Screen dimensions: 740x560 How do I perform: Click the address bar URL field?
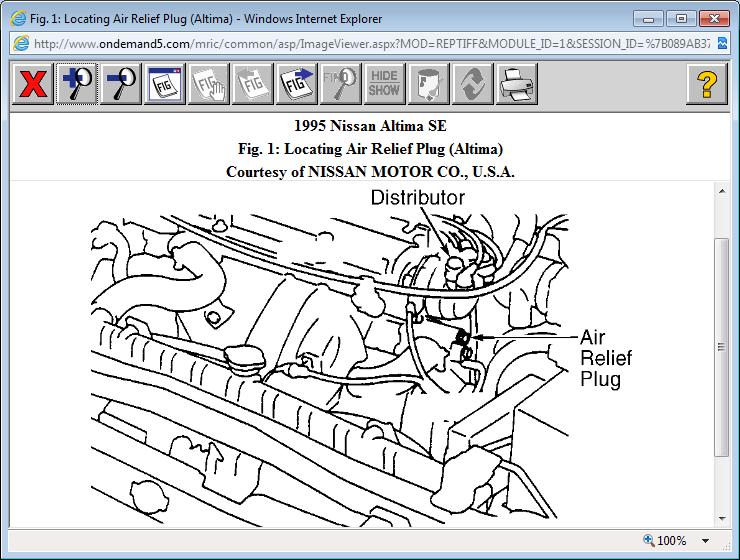pyautogui.click(x=370, y=43)
